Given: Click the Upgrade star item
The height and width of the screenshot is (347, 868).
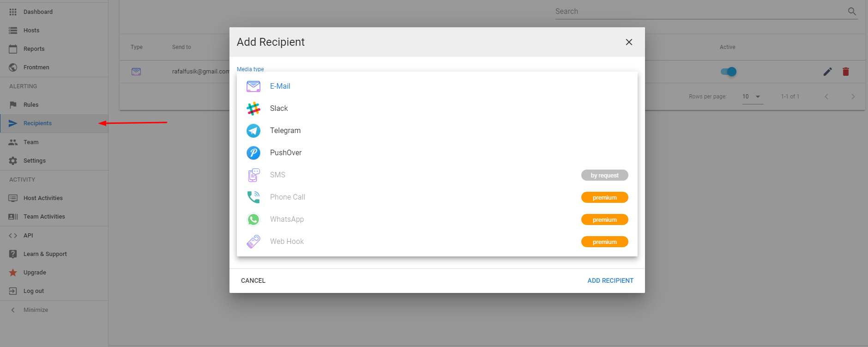Looking at the screenshot, I should coord(35,273).
